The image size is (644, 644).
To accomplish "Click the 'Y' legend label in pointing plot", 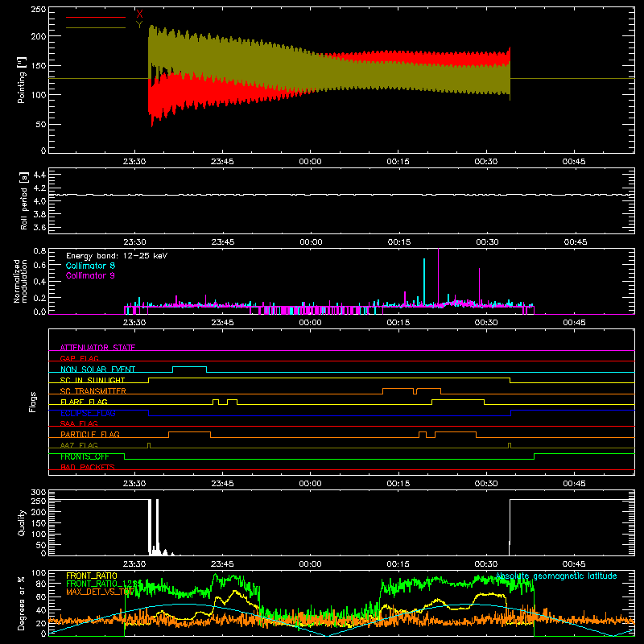I will [x=139, y=25].
